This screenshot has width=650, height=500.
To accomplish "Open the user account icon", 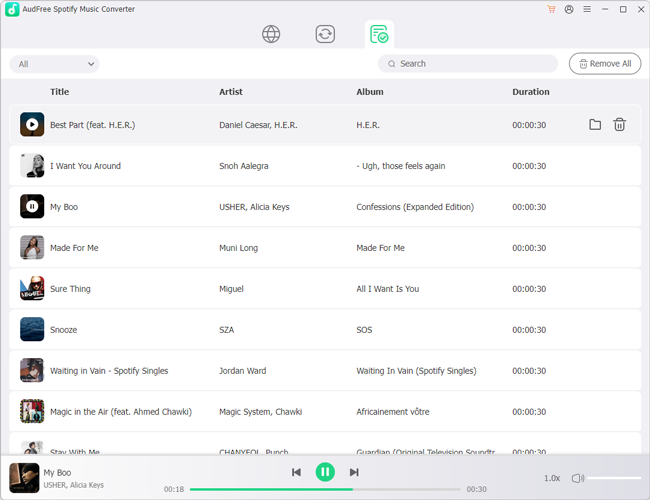I will click(x=569, y=9).
